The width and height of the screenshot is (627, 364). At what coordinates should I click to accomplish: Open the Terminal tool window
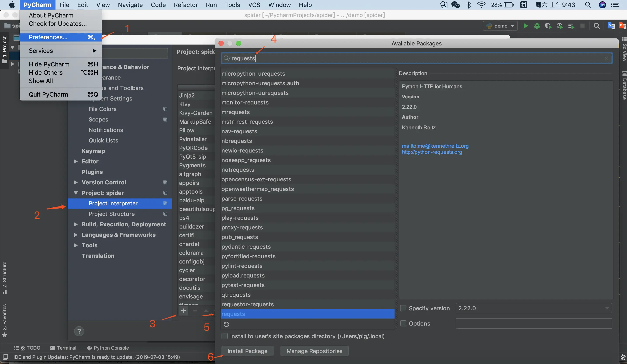63,348
